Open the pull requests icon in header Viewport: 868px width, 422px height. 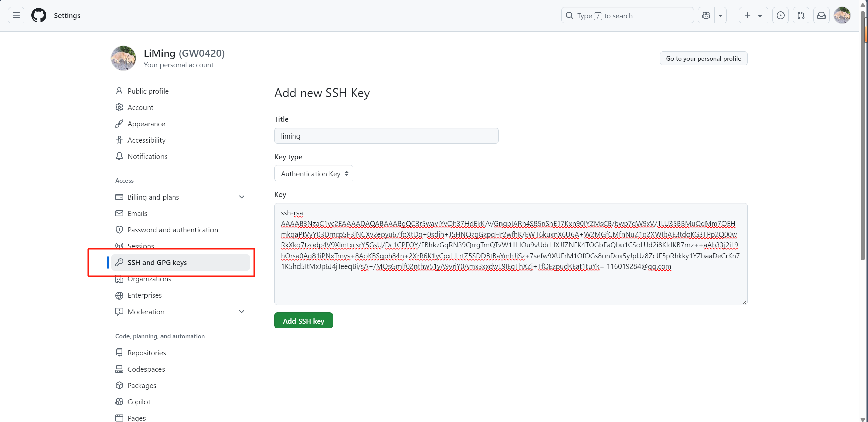tap(801, 16)
